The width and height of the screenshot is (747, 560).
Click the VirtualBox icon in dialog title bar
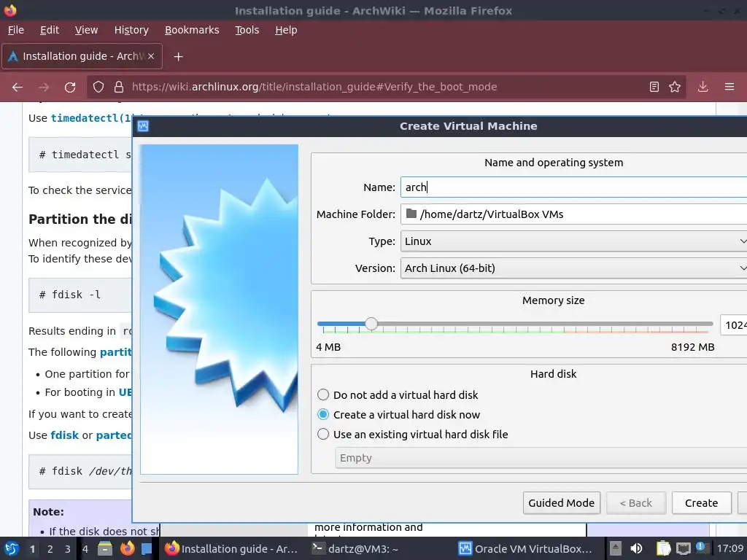coord(143,126)
